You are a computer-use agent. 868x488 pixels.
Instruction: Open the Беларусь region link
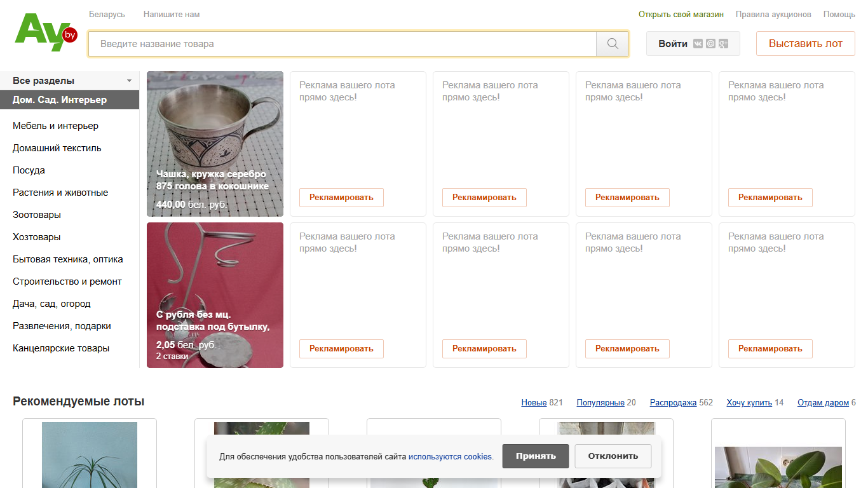tap(107, 14)
